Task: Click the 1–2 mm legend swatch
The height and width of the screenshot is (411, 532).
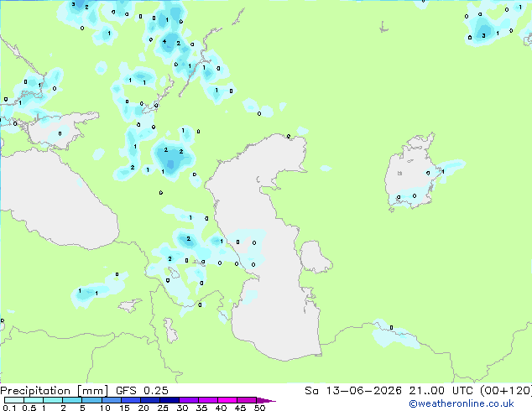Action: [x=53, y=400]
